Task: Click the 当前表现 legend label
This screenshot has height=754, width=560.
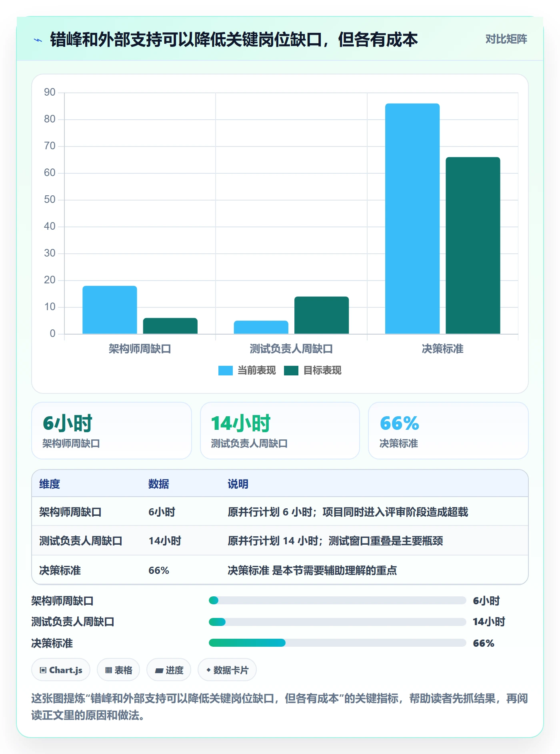Action: point(256,371)
